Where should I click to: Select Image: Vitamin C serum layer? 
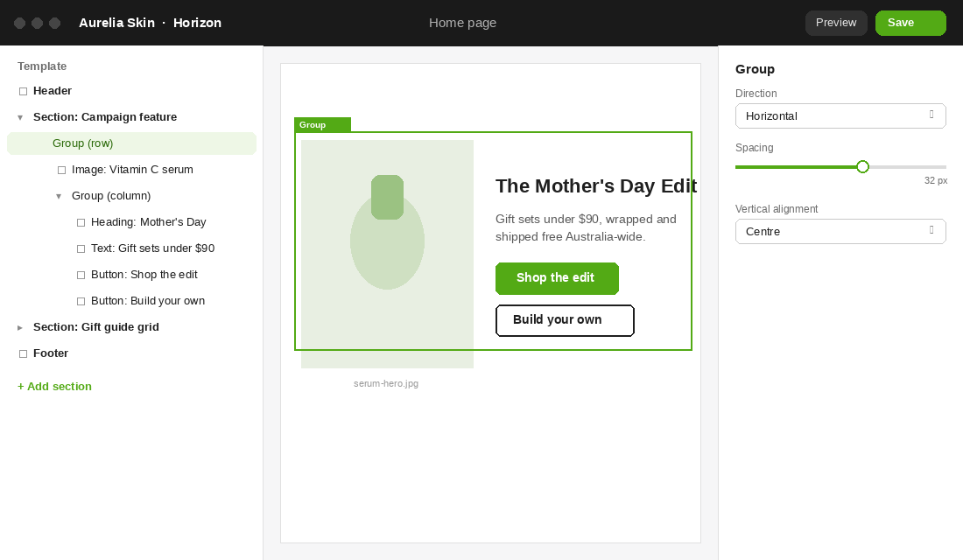click(132, 170)
